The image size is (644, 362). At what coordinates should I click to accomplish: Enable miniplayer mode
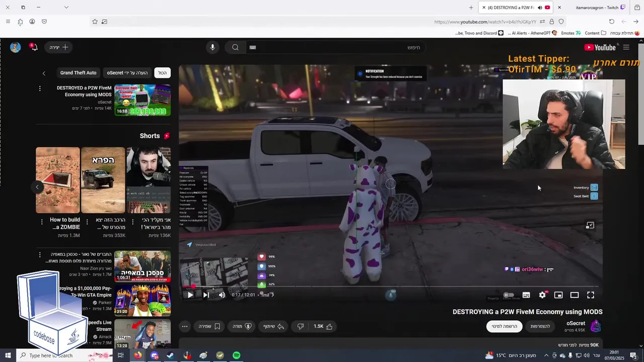click(x=558, y=295)
